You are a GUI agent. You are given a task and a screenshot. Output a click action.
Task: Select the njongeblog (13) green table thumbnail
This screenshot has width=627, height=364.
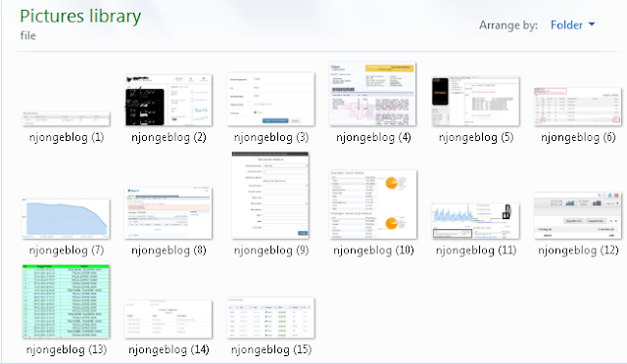click(66, 301)
